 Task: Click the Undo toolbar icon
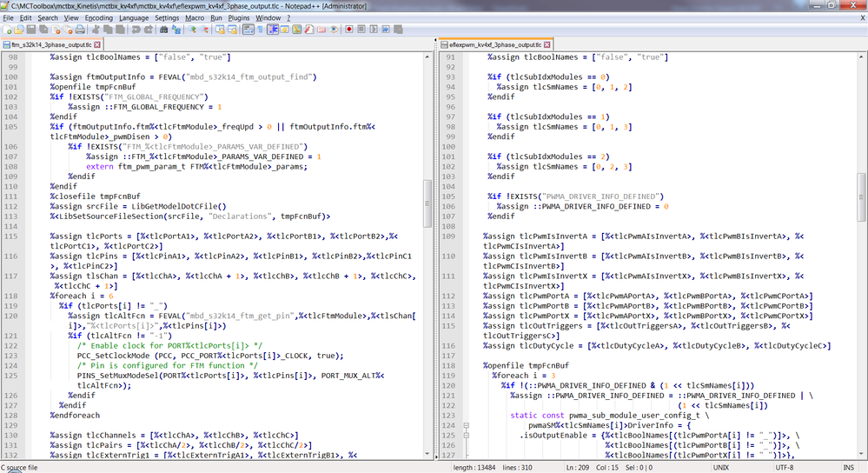136,29
